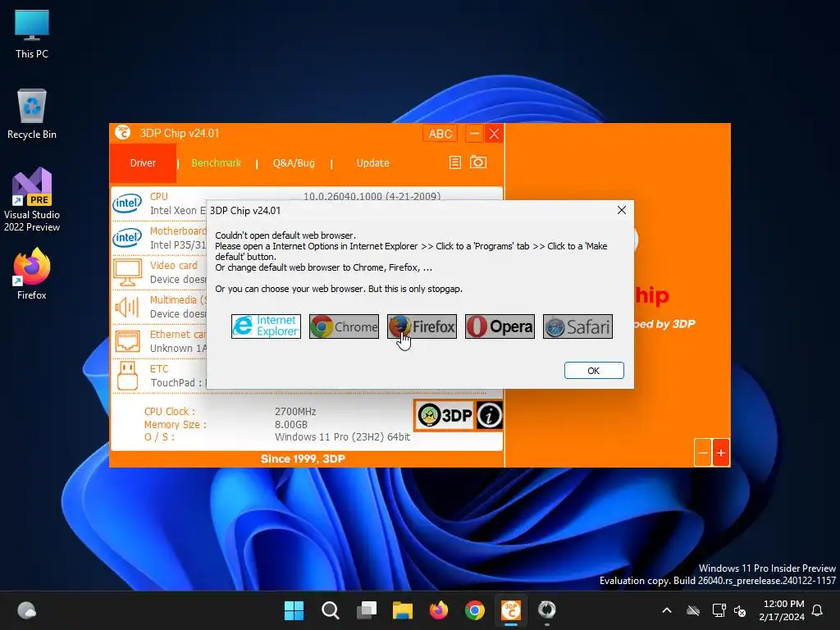Click the Memory Size value 8.00GB
This screenshot has height=630, width=840.
click(291, 424)
